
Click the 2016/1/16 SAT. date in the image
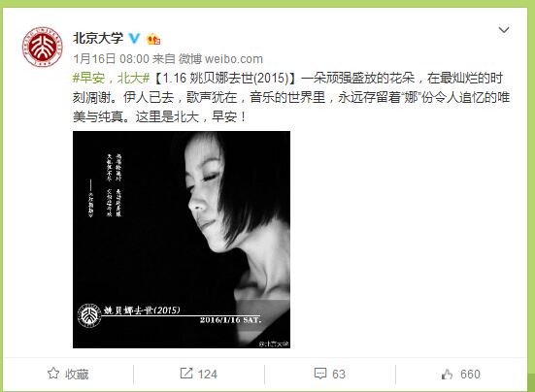230,320
